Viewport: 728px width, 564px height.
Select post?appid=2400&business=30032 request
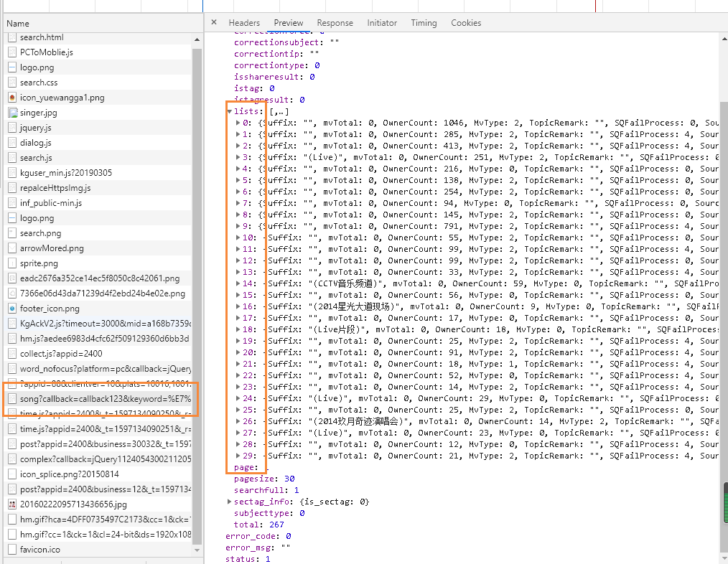coord(98,444)
